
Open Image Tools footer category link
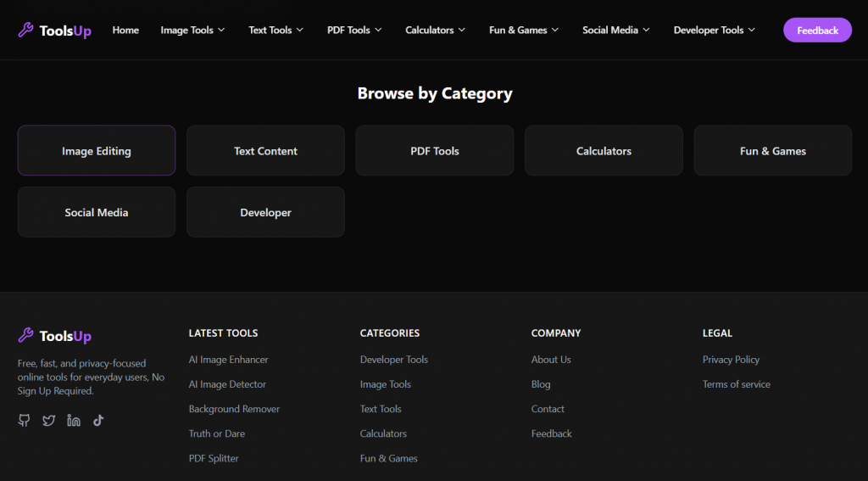386,384
